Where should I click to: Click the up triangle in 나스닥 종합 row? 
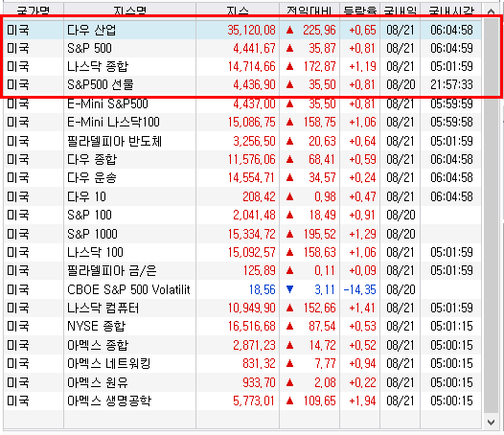pyautogui.click(x=289, y=66)
